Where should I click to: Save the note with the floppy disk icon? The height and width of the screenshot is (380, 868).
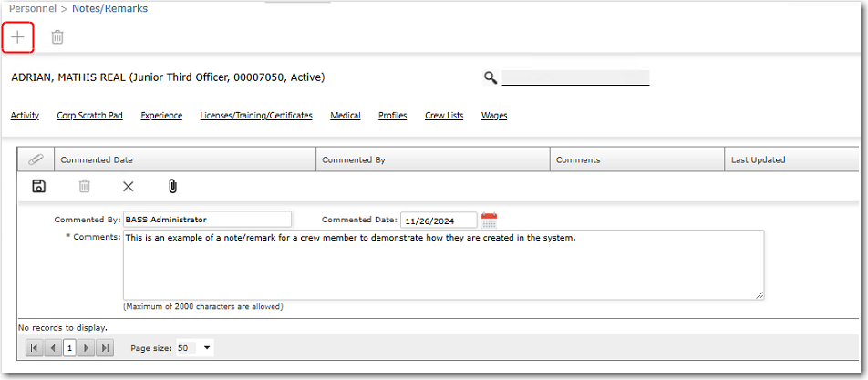(38, 186)
